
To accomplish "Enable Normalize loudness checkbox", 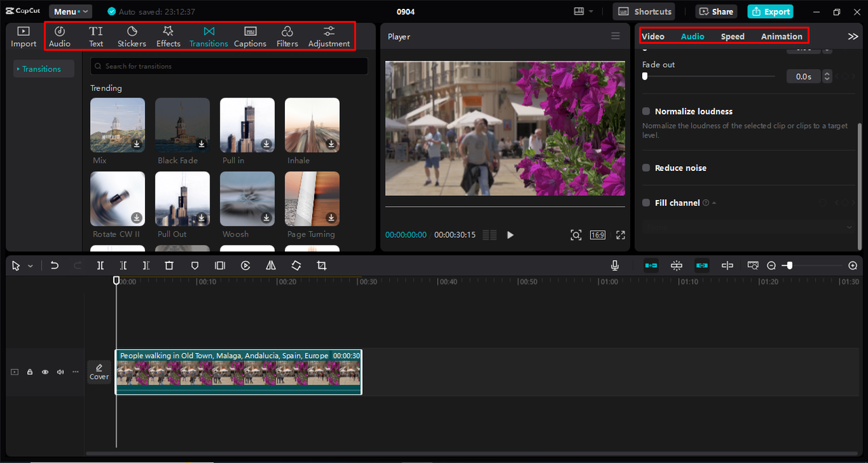I will (646, 111).
